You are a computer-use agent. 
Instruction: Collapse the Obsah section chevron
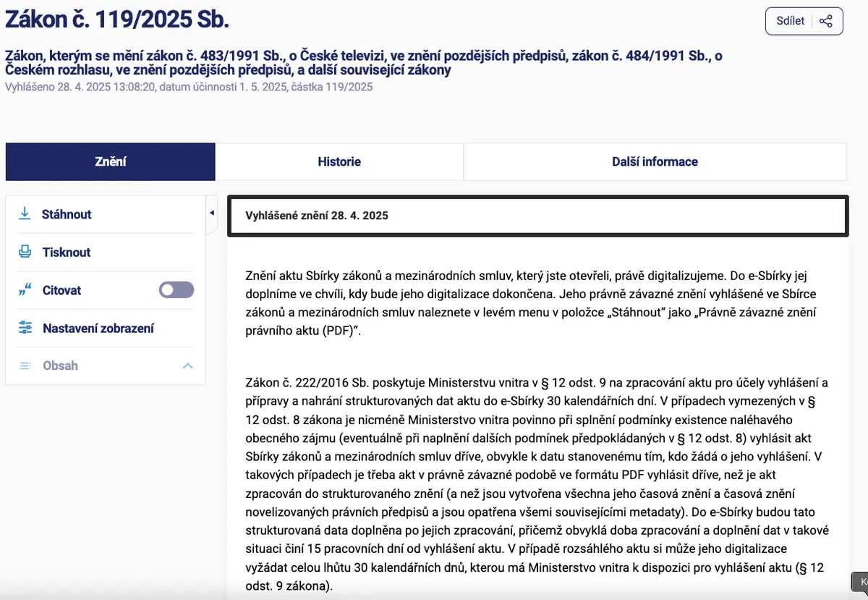[x=188, y=366]
